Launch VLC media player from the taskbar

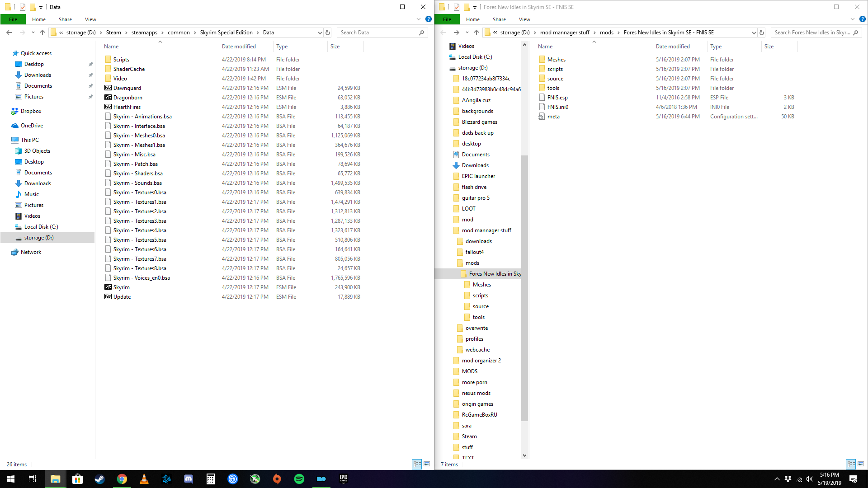pyautogui.click(x=144, y=479)
